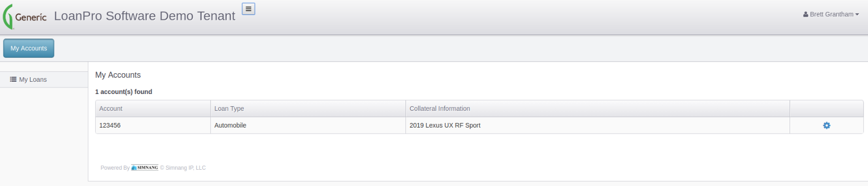868x186 pixels.
Task: Click the Automobile loan type cell
Action: (308, 126)
